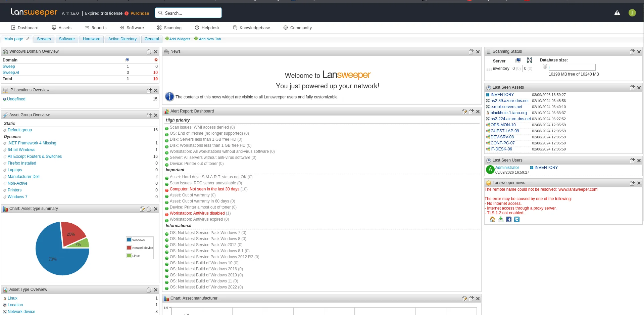Open the Community menu
The image size is (644, 315).
point(298,28)
